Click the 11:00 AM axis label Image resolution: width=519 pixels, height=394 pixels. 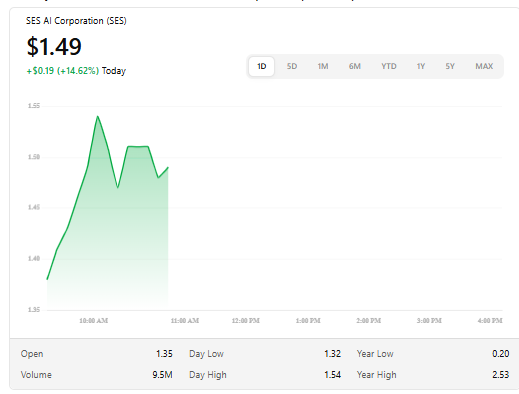tap(185, 321)
